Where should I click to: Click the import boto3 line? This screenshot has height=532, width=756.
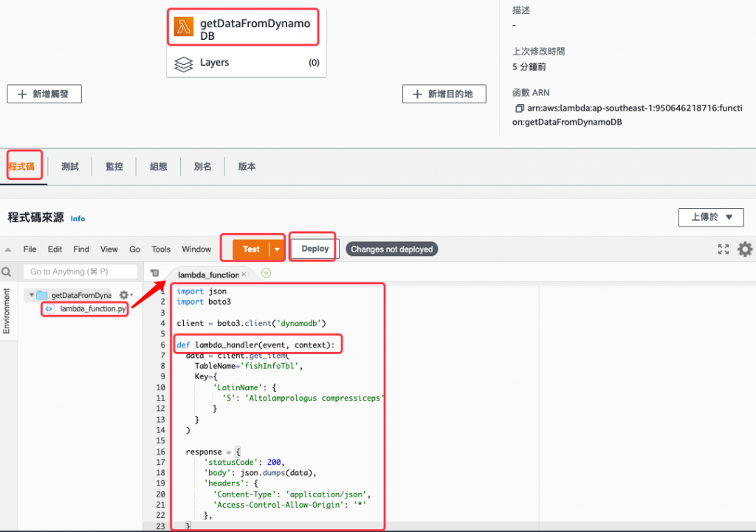204,302
